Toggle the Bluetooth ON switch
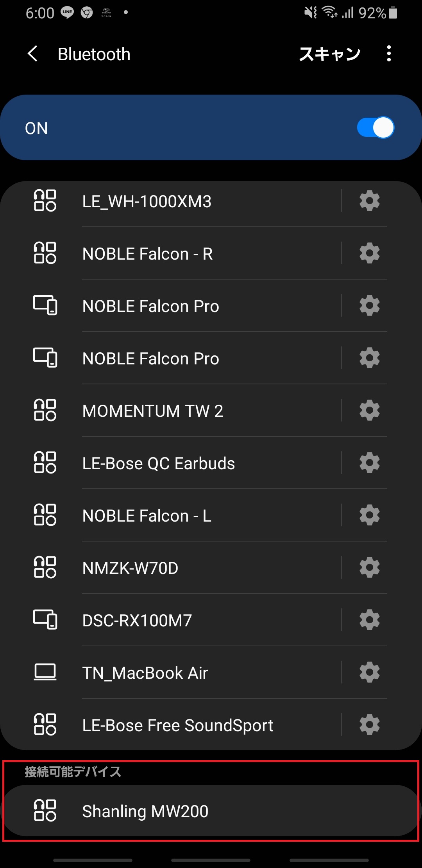The image size is (422, 868). (x=376, y=128)
